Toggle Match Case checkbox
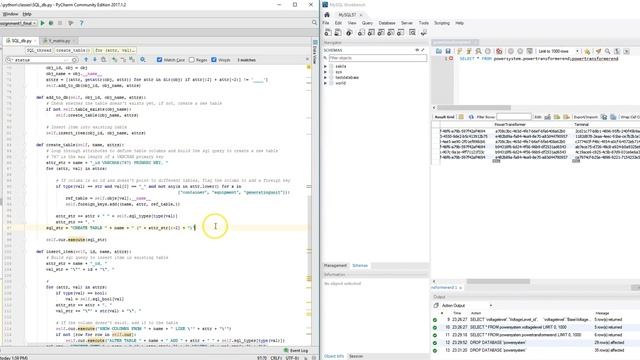 160,60
